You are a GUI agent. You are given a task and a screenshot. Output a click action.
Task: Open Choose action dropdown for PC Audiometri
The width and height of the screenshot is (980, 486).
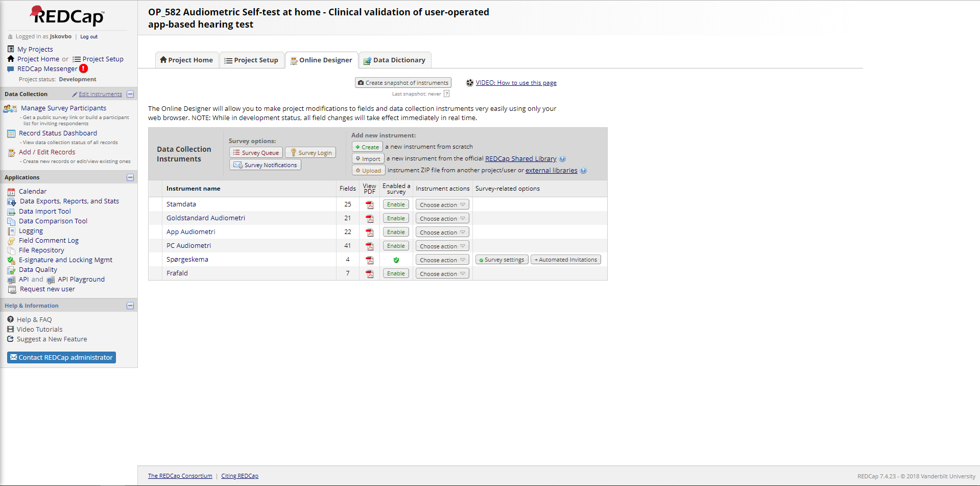pyautogui.click(x=442, y=246)
